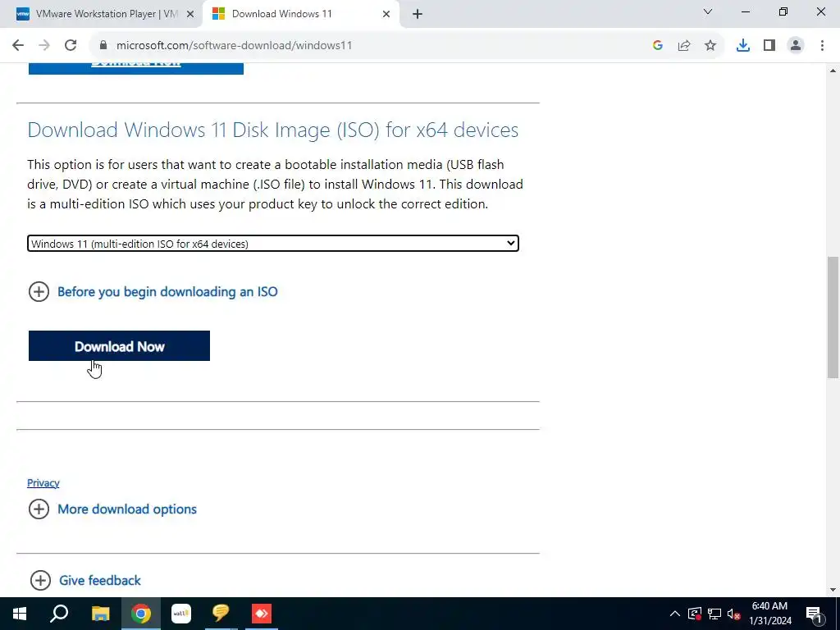Open the red AnyDesk taskbar icon
The width and height of the screenshot is (840, 630).
pos(262,614)
